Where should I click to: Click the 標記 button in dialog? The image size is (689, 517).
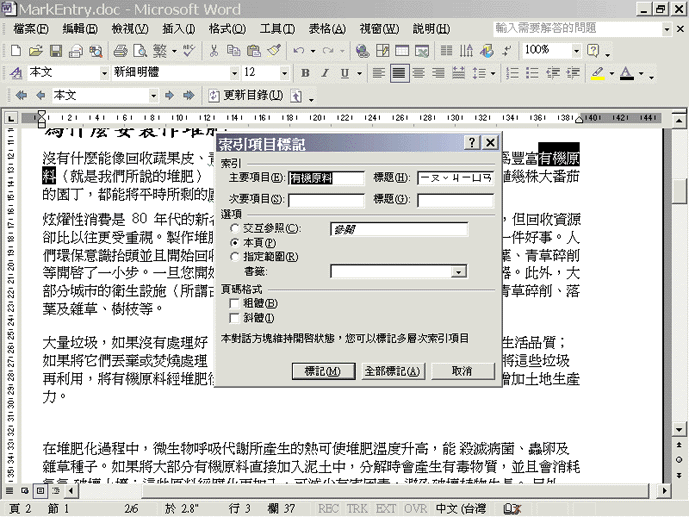[323, 371]
